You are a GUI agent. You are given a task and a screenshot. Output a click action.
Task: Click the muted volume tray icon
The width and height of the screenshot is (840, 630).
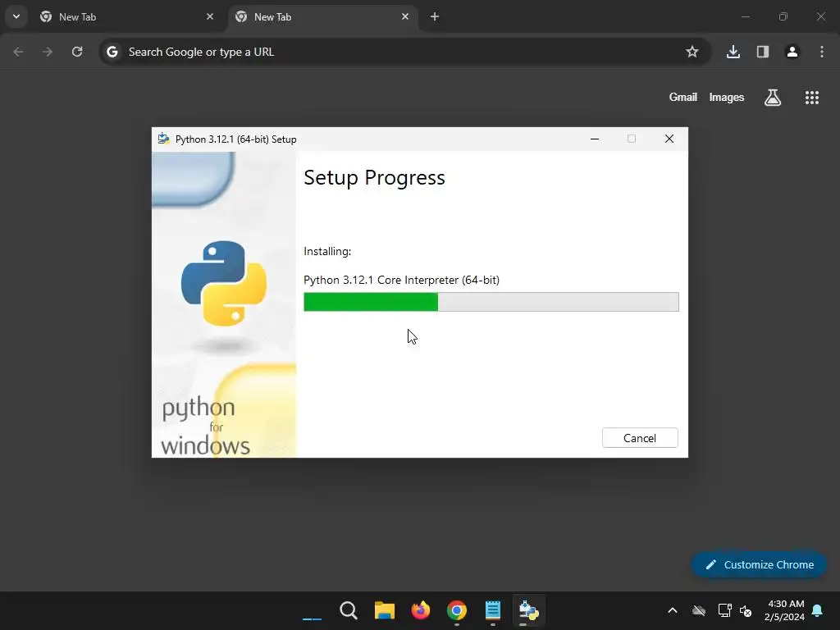click(x=745, y=610)
